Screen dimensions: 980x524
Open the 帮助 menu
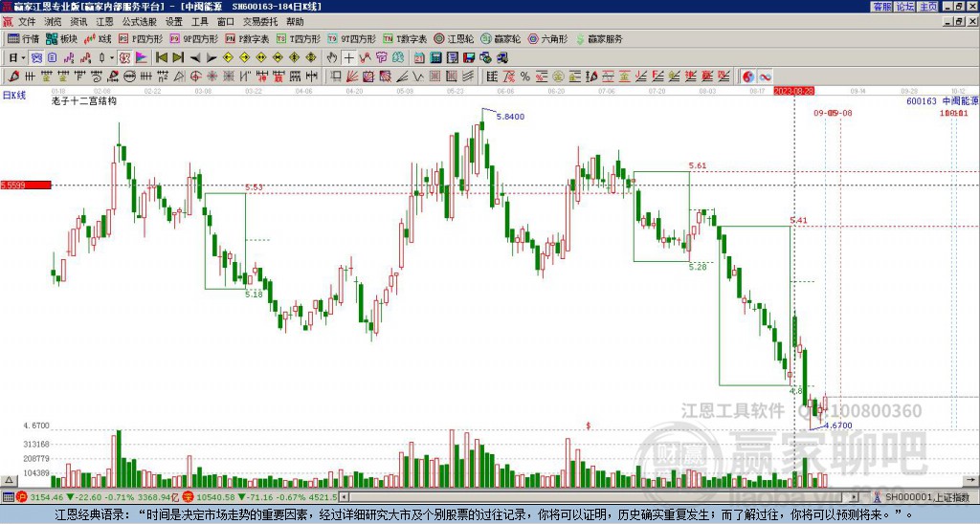pos(295,22)
